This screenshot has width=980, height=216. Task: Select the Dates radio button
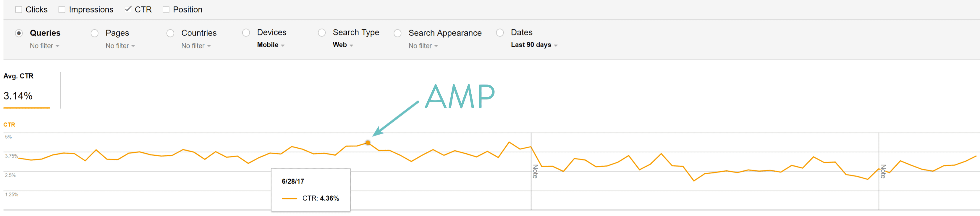[x=500, y=33]
